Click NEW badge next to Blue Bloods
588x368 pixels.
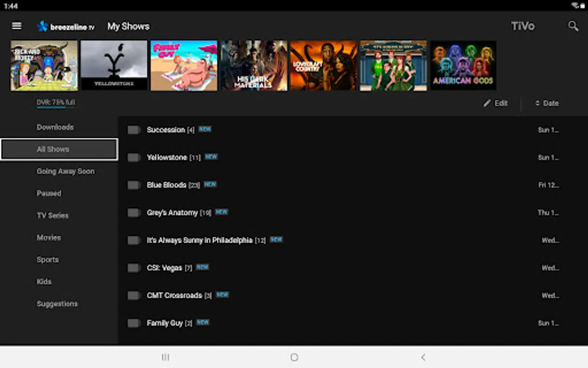pos(210,184)
